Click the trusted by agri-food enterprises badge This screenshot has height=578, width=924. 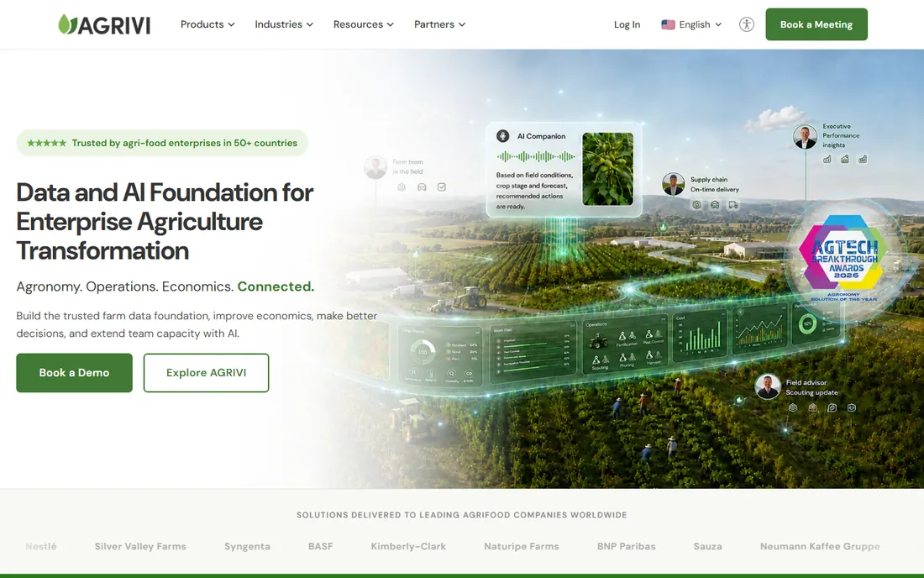(x=162, y=143)
